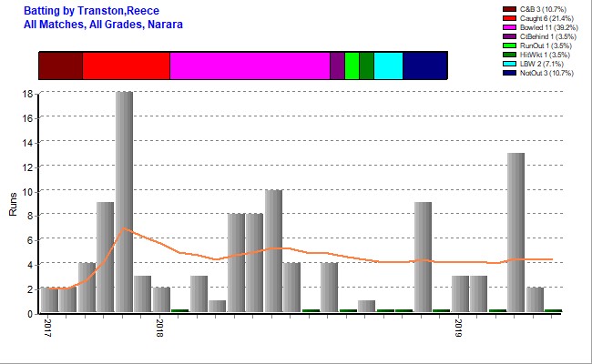Viewport: 592px width, 364px height.
Task: Click the 2017 x-axis label
Action: click(x=46, y=328)
